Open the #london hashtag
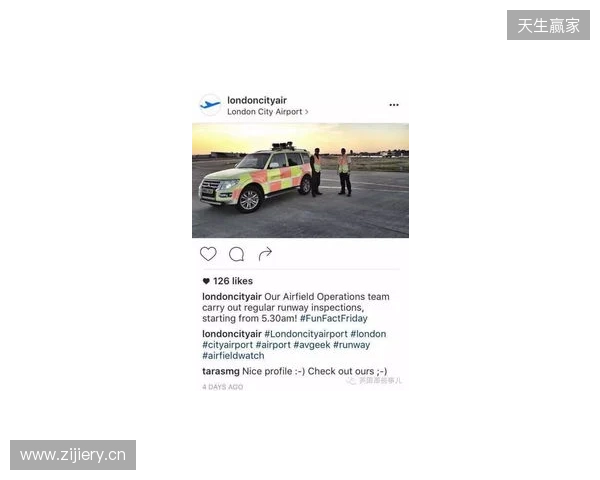 (368, 334)
